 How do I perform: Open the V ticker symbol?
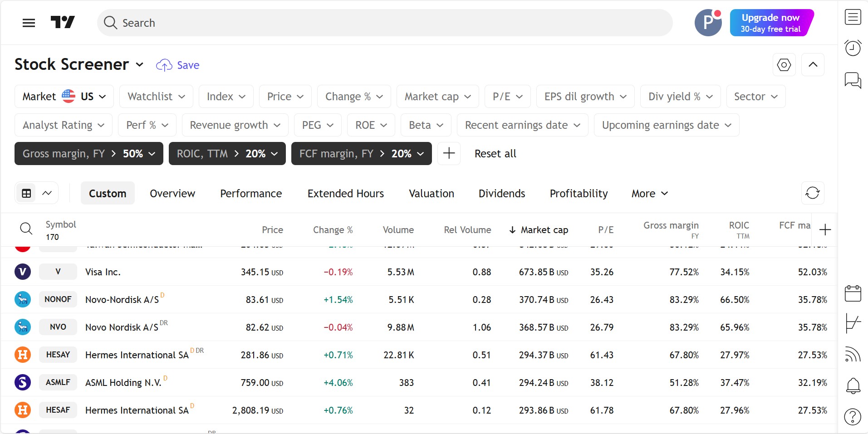(58, 272)
